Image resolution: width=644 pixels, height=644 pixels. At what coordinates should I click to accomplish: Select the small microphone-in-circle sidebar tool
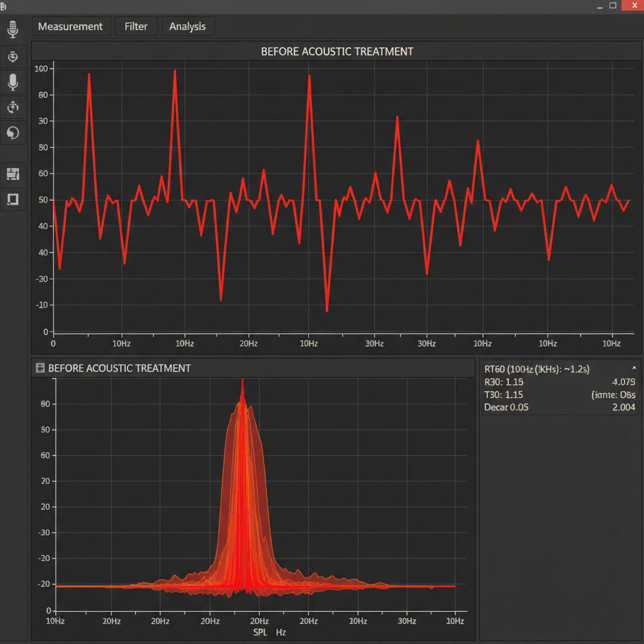tap(13, 56)
